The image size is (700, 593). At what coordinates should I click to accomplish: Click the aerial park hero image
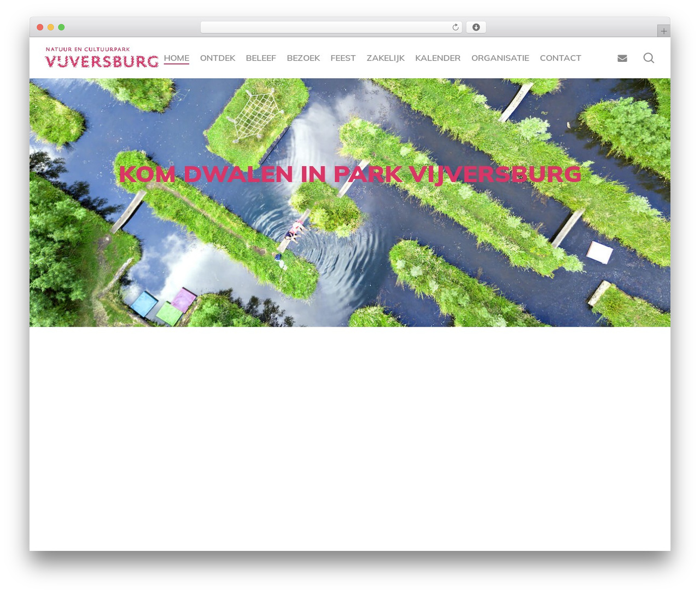[350, 202]
